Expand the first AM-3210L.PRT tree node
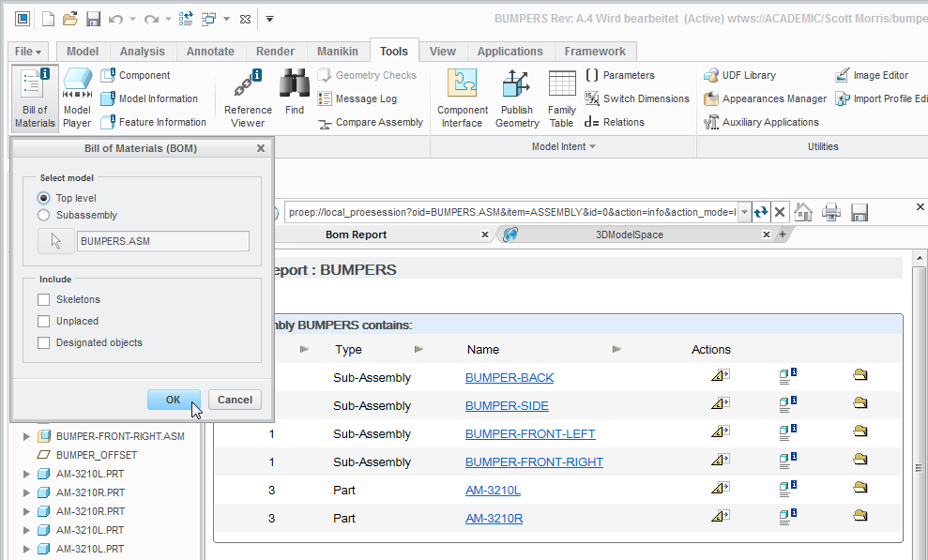Image resolution: width=928 pixels, height=560 pixels. point(26,474)
